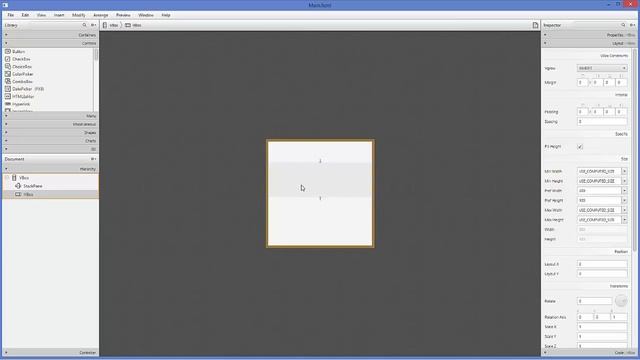This screenshot has height=360, width=640.
Task: Open the Help menu
Action: (x=166, y=15)
